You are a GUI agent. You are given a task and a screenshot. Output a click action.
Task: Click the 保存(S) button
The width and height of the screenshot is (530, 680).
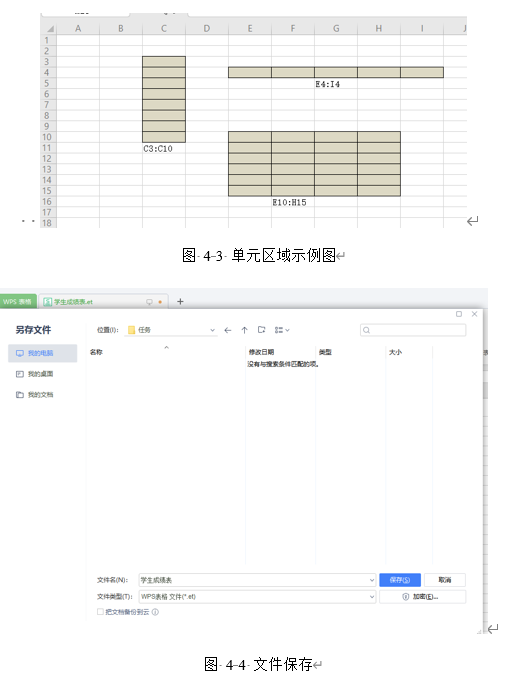(400, 580)
